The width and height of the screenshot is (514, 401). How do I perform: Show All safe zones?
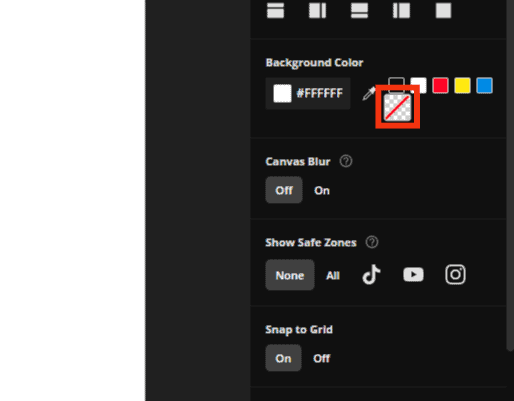333,275
